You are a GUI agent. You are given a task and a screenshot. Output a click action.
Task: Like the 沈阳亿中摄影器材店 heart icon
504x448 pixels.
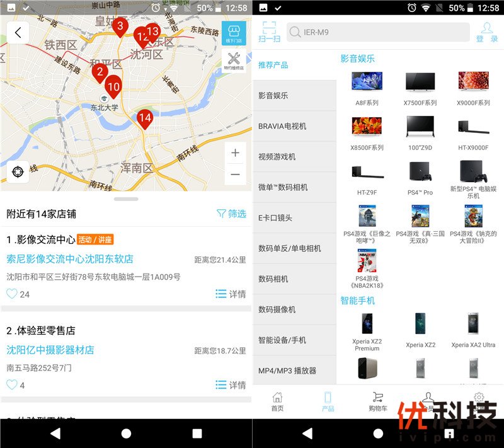[12, 385]
